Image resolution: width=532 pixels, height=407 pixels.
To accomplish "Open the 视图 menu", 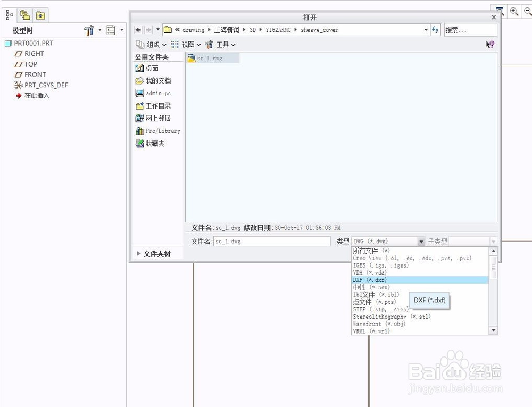I will [186, 45].
